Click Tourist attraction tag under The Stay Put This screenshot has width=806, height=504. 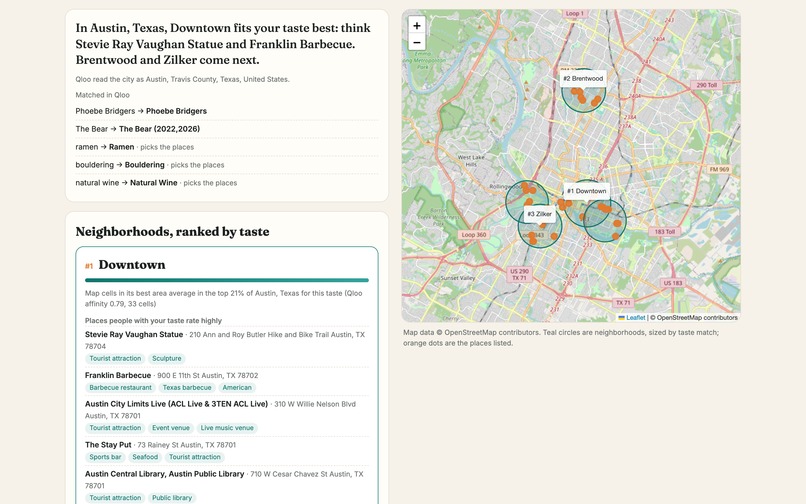pyautogui.click(x=195, y=457)
